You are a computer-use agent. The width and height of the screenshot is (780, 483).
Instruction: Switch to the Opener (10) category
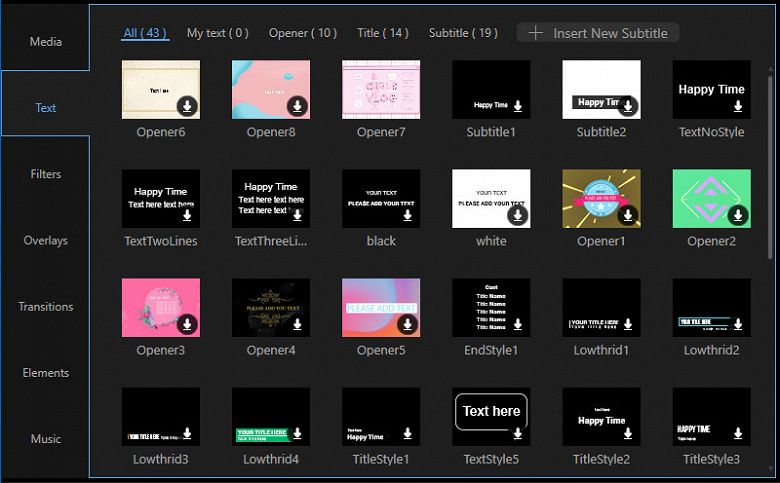pyautogui.click(x=303, y=33)
